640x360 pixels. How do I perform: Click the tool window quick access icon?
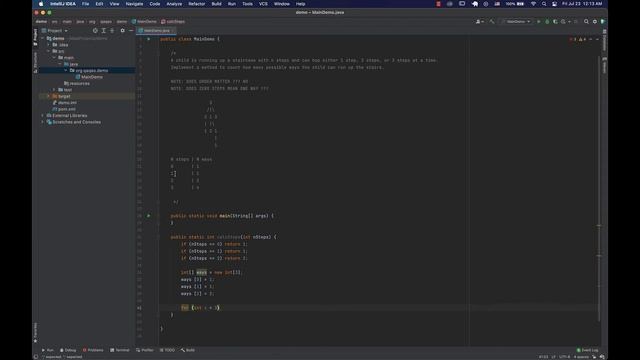pyautogui.click(x=36, y=357)
